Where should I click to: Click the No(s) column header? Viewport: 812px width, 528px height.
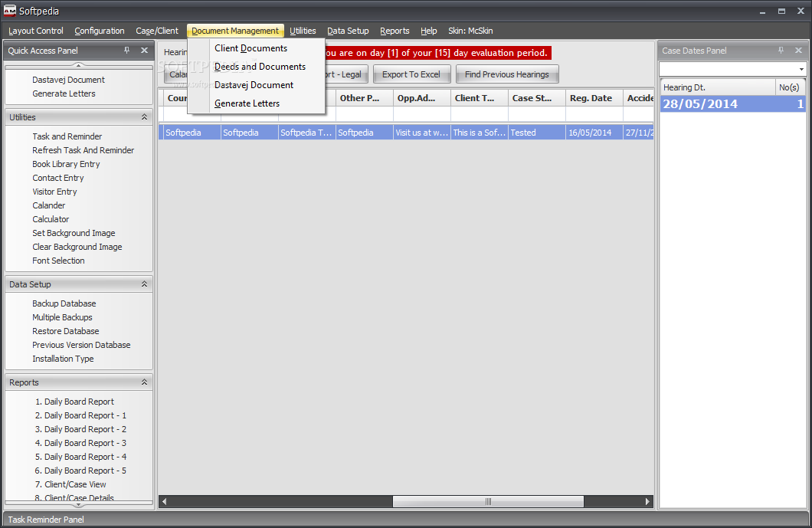click(791, 87)
